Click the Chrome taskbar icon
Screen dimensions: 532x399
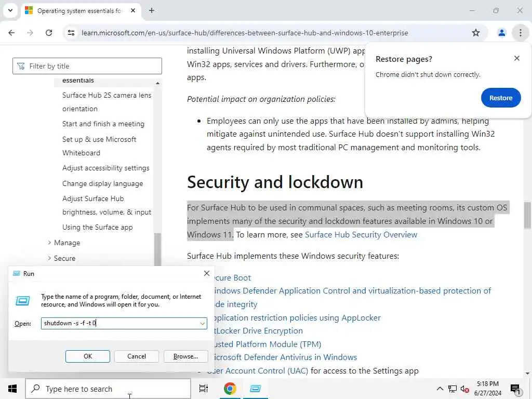[x=230, y=389]
